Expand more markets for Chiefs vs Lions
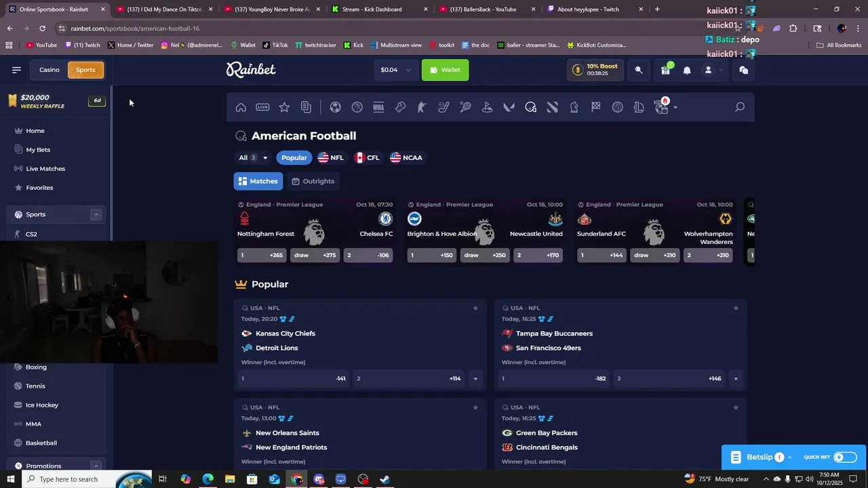Screen dimensions: 868x488 coord(475,379)
